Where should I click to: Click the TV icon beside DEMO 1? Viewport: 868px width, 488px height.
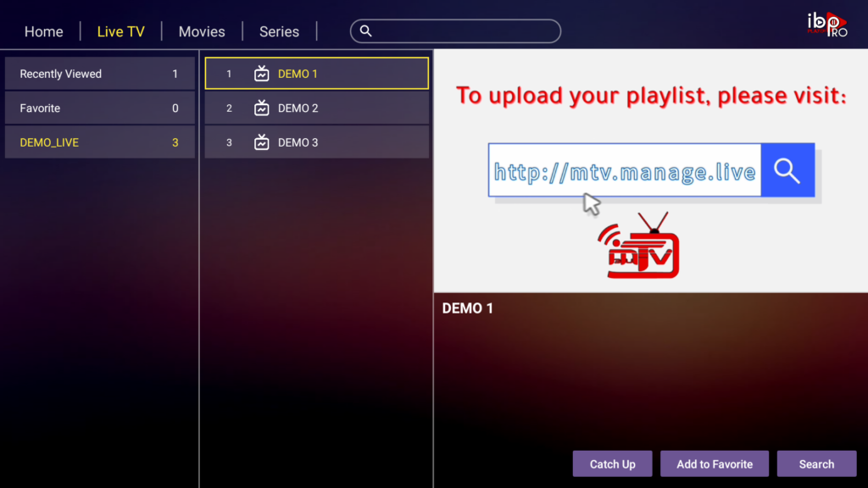[262, 74]
